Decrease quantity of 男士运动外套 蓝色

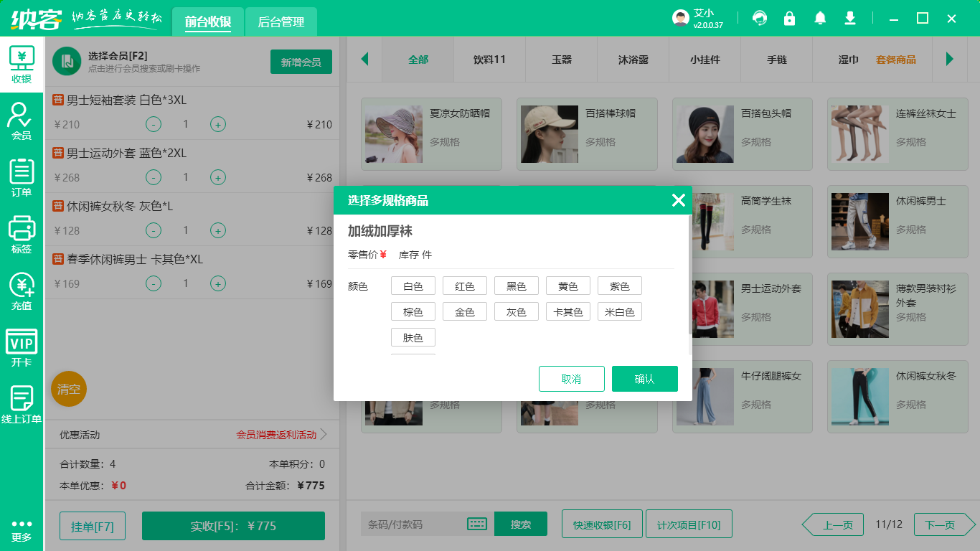point(154,177)
